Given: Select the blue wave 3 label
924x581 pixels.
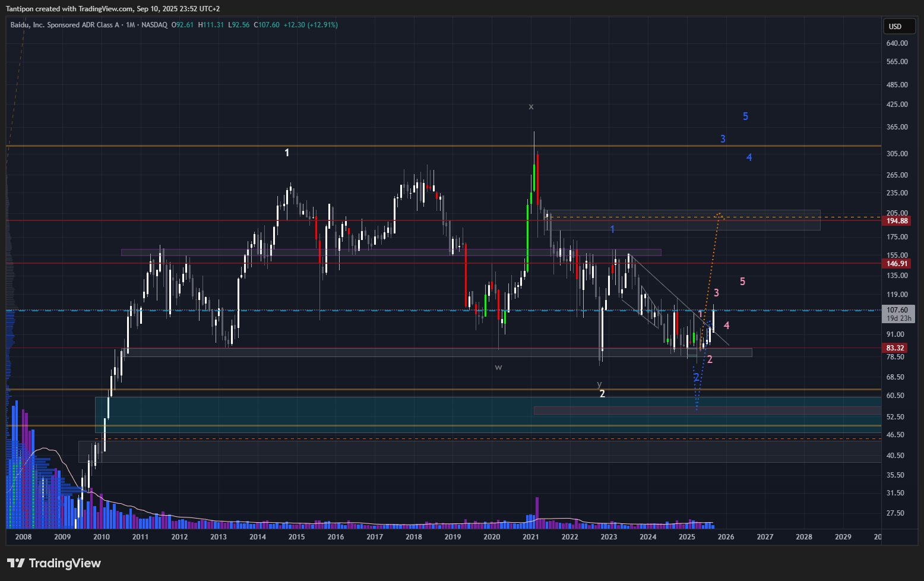Looking at the screenshot, I should click(723, 139).
